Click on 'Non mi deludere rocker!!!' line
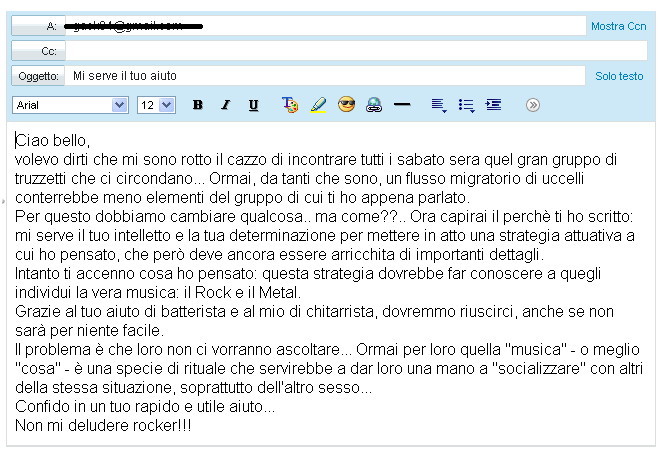Screen dimensions: 662x455 click(103, 425)
